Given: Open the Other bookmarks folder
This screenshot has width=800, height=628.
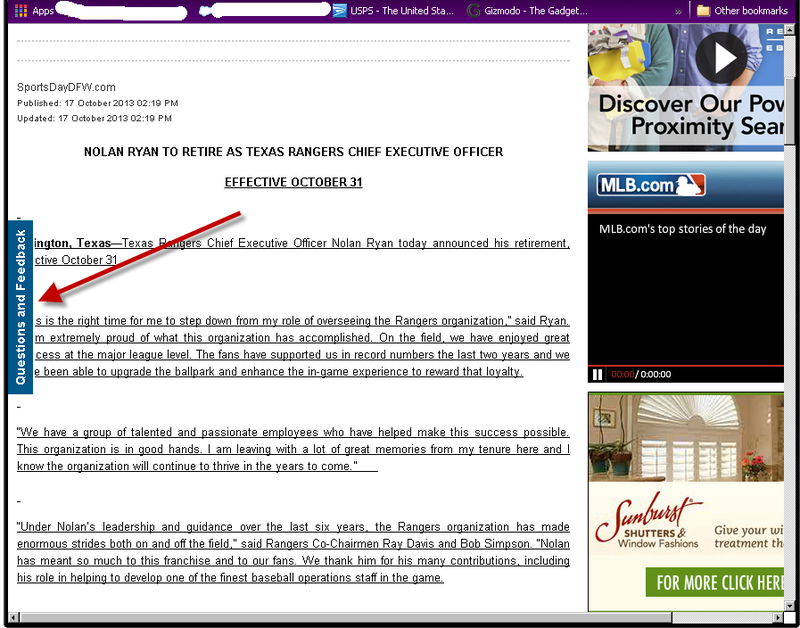Looking at the screenshot, I should click(742, 11).
